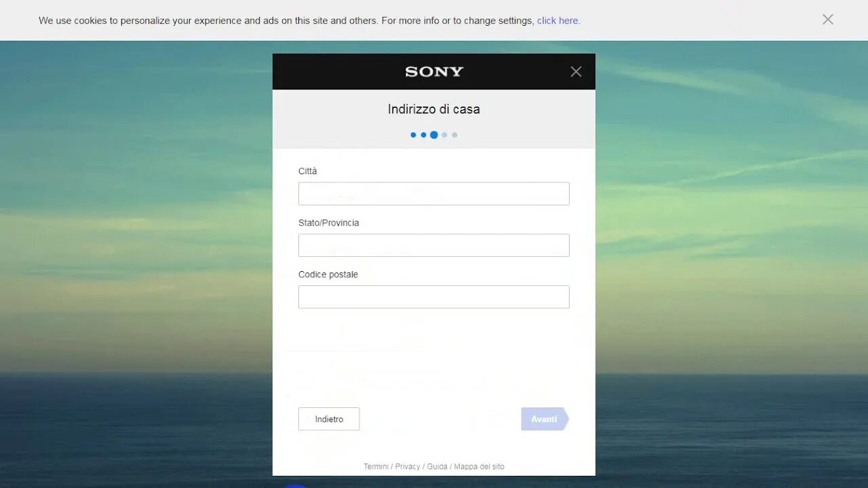Open the Termini footer link

(376, 466)
